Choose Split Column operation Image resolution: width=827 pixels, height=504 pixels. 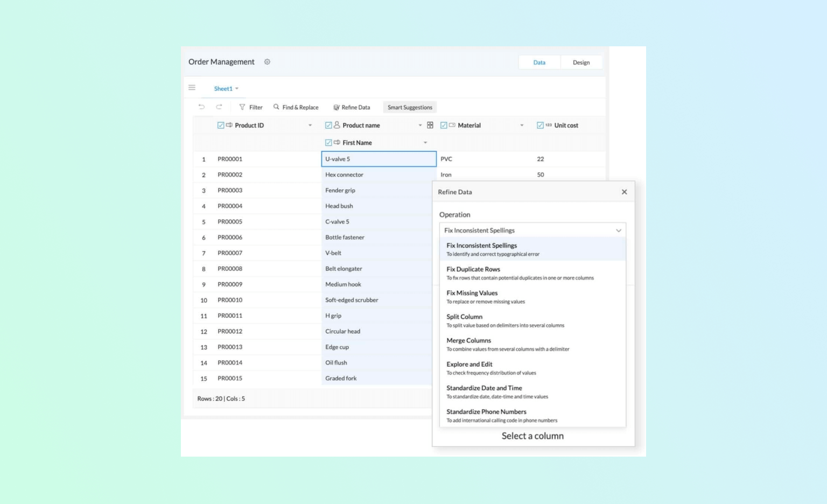[532, 320]
